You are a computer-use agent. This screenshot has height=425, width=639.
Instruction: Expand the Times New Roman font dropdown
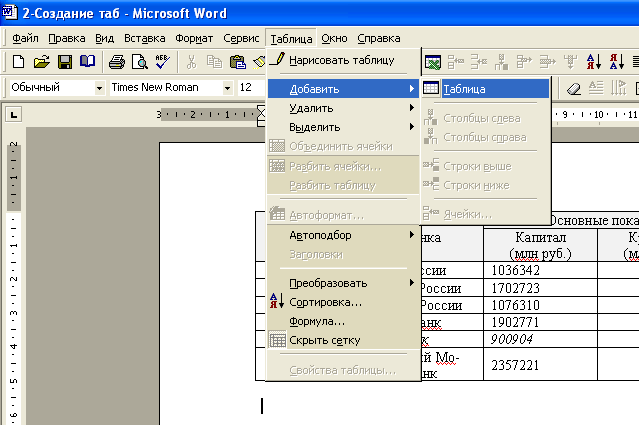[x=226, y=88]
